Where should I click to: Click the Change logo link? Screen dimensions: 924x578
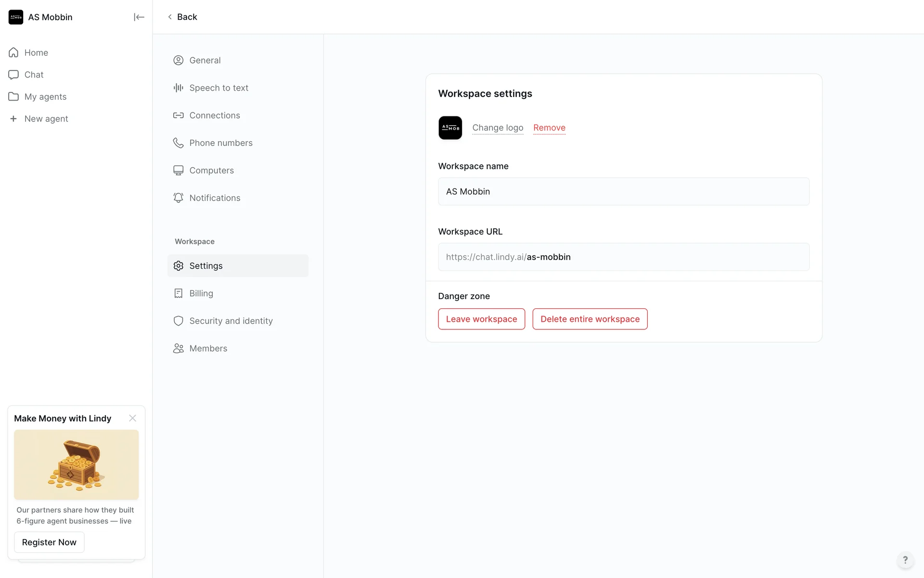point(498,128)
